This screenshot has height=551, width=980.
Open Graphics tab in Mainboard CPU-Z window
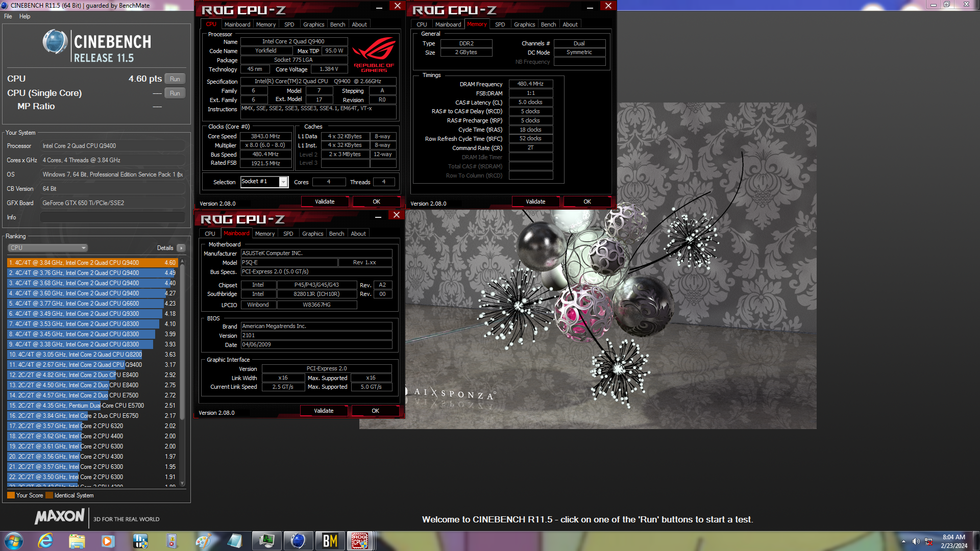(x=312, y=234)
